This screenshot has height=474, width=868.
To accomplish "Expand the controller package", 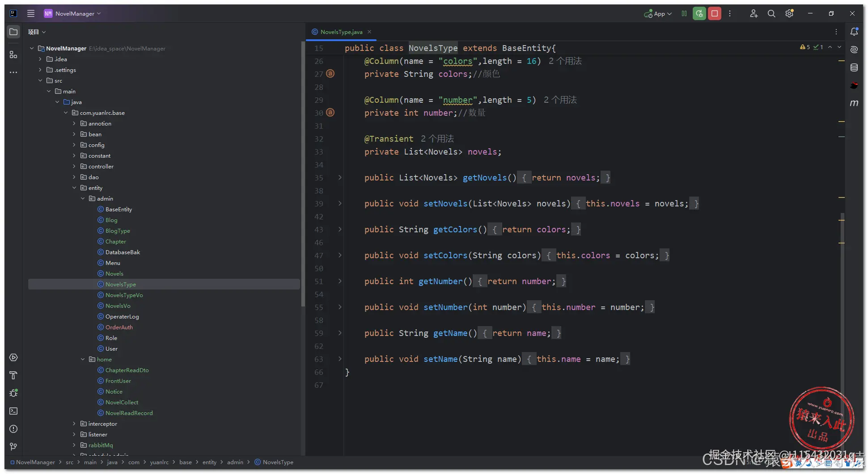I will [x=74, y=166].
